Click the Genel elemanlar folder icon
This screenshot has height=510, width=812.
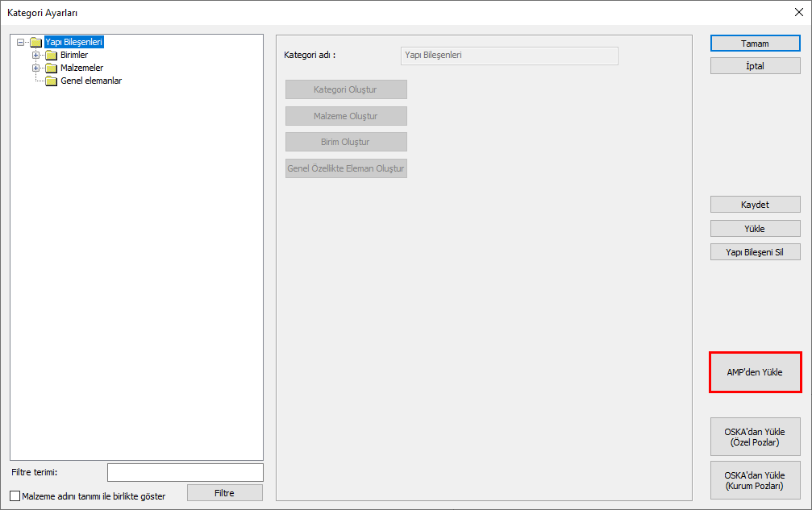(52, 81)
